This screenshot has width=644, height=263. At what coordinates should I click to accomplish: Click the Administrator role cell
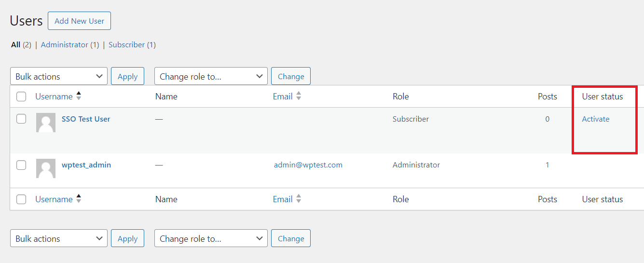(416, 165)
